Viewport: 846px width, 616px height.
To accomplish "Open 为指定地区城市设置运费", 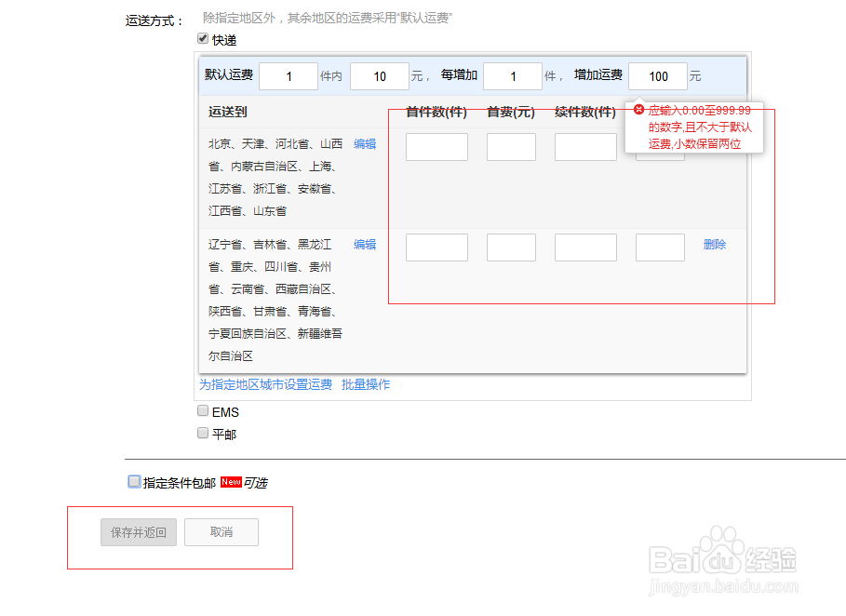I will point(267,384).
